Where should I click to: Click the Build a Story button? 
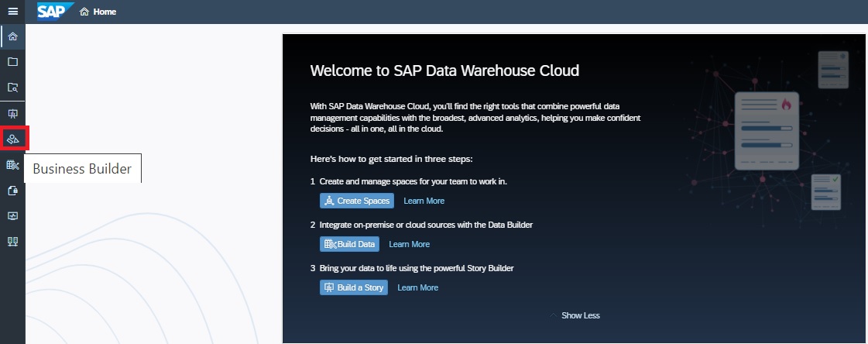[x=353, y=287]
